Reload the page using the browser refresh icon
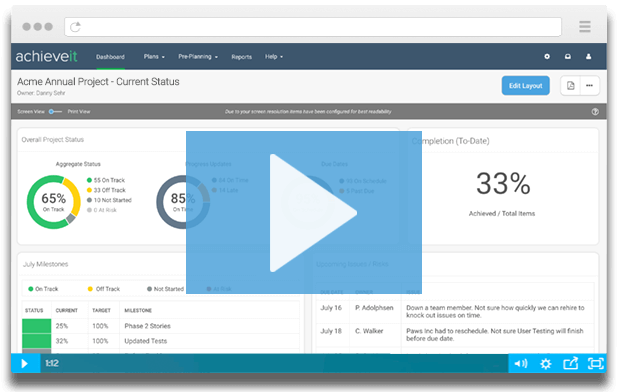The width and height of the screenshot is (617, 392). point(75,27)
